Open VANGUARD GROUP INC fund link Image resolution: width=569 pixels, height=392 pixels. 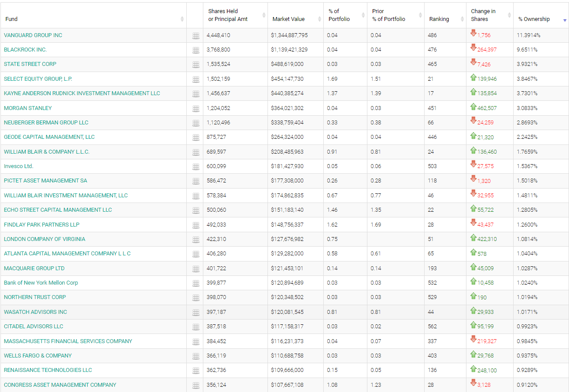(x=33, y=35)
